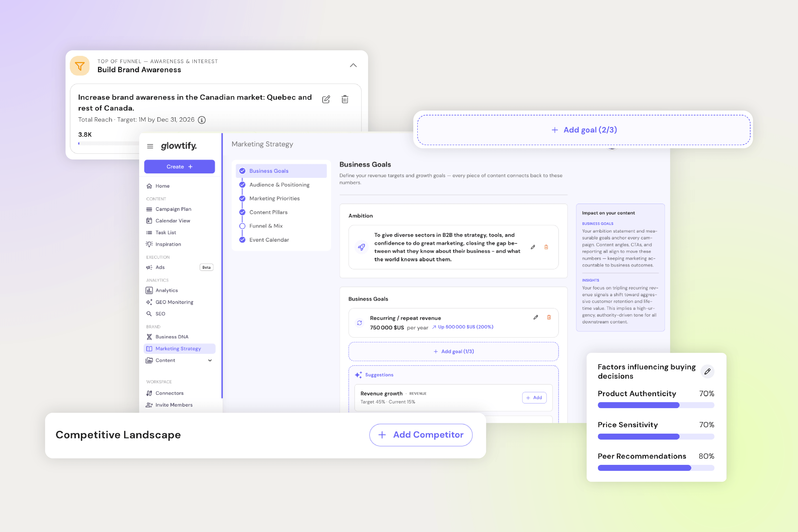Screen dimensions: 798x532
Task: Delete the Canadian market awareness goal
Action: [x=345, y=99]
